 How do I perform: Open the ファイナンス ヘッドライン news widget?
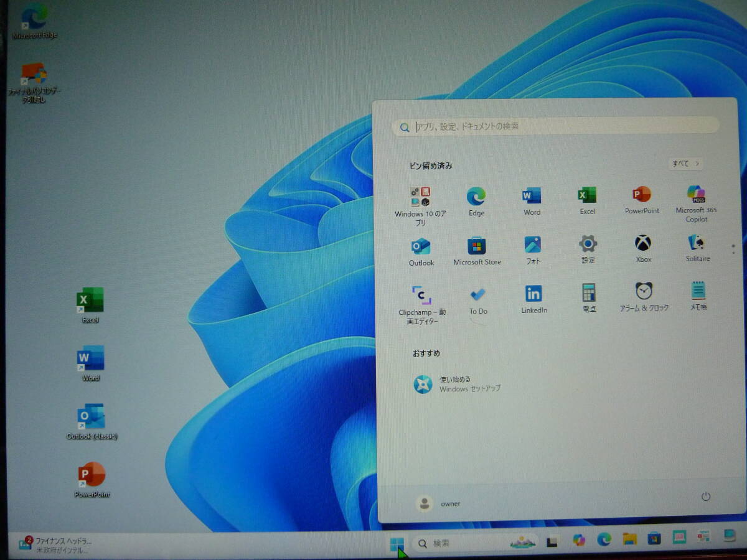pyautogui.click(x=56, y=545)
